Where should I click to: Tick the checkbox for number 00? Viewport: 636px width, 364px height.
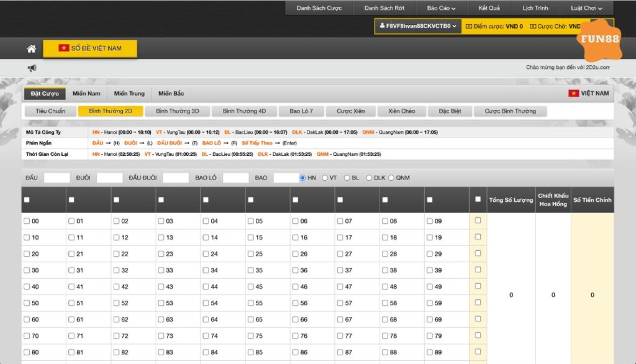[27, 221]
